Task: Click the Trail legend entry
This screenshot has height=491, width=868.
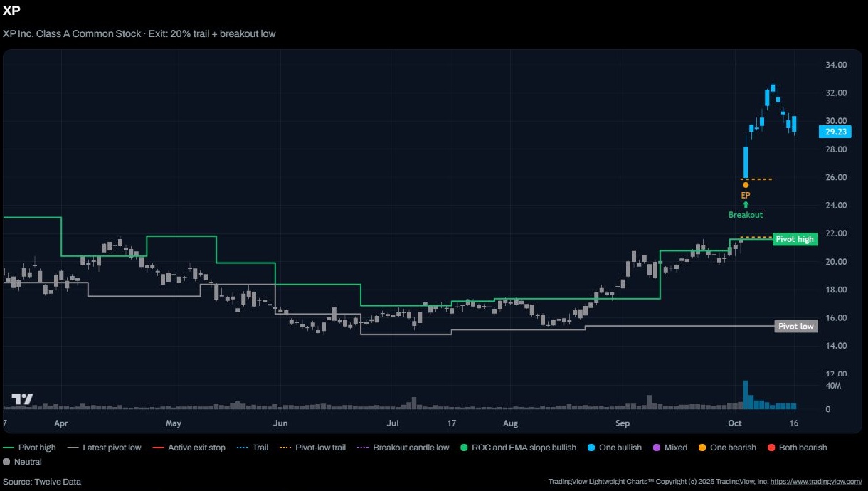Action: click(x=253, y=448)
